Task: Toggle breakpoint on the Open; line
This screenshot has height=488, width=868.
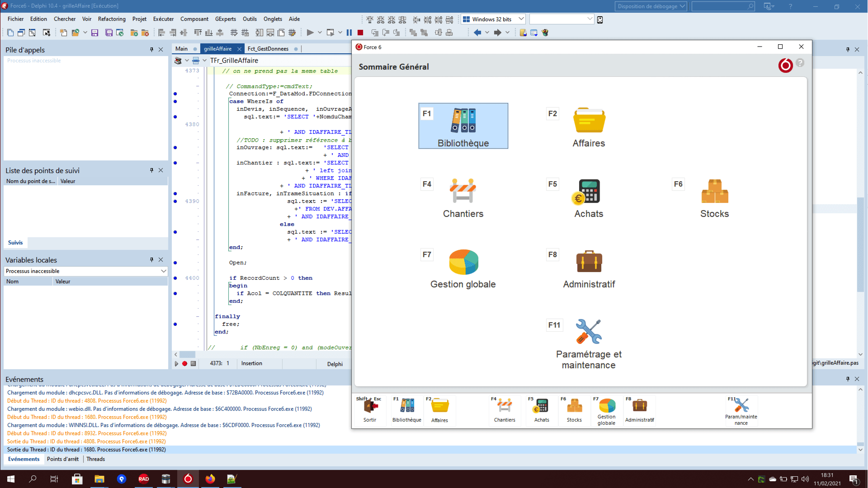Action: tap(175, 263)
